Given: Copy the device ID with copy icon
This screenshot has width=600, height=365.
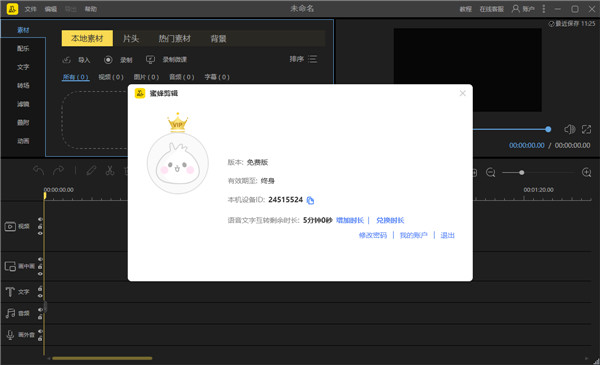Looking at the screenshot, I should pos(310,200).
